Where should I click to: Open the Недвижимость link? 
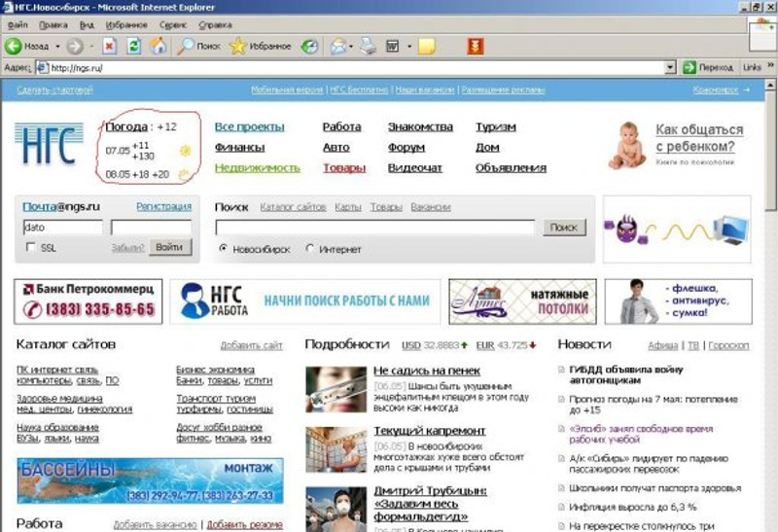[257, 167]
